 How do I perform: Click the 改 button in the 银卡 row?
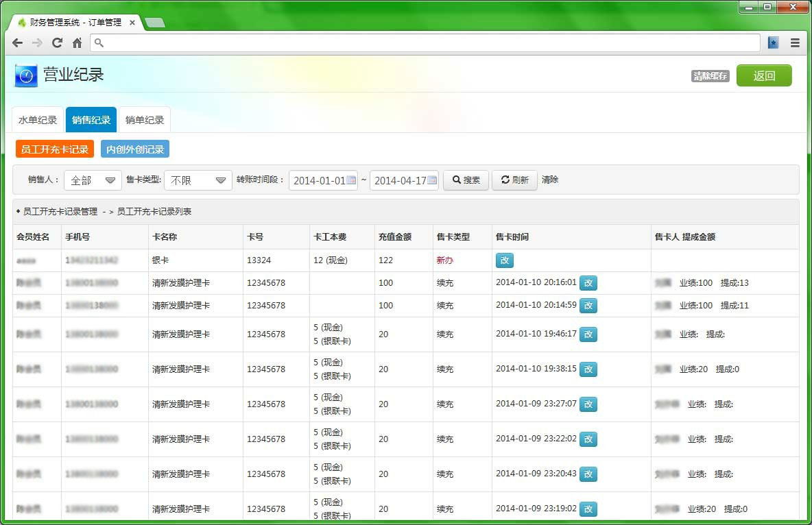504,260
